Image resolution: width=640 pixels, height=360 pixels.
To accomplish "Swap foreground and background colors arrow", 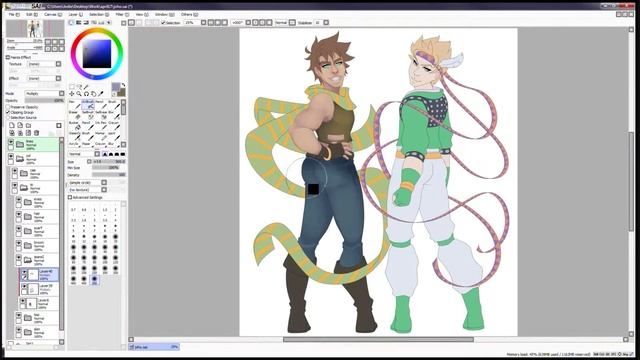I will click(x=123, y=85).
